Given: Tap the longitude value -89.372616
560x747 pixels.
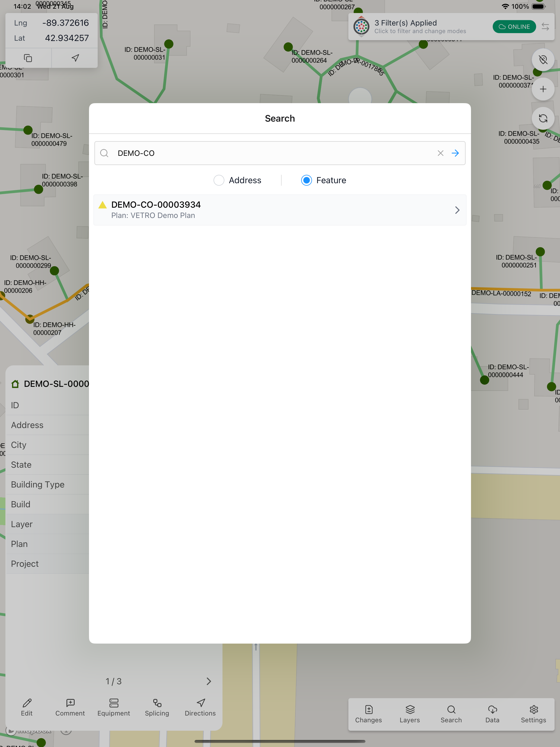Looking at the screenshot, I should [65, 23].
